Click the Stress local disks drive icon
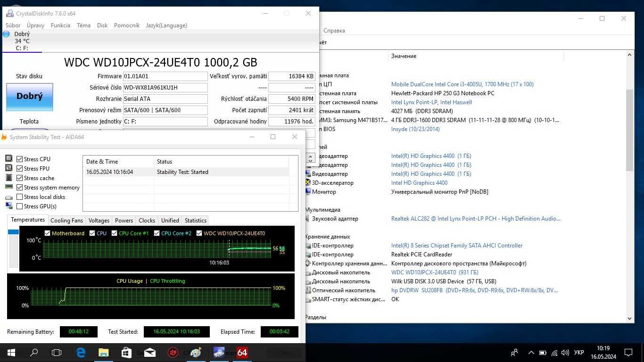The height and width of the screenshot is (362, 644). click(9, 197)
